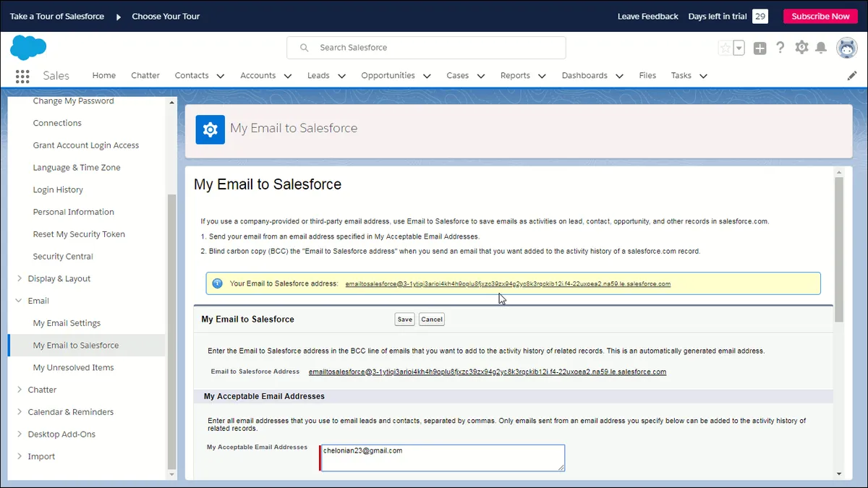Image resolution: width=868 pixels, height=488 pixels.
Task: Open the help question mark icon
Action: click(x=780, y=48)
